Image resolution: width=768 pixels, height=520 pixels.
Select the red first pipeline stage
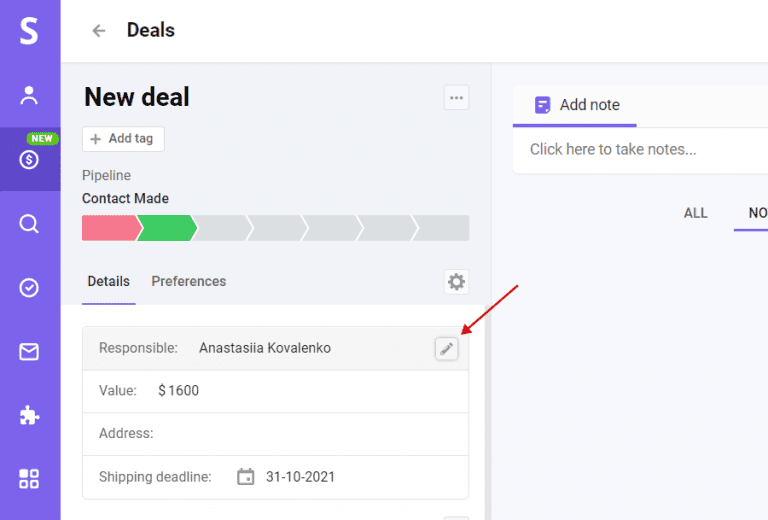[x=107, y=228]
